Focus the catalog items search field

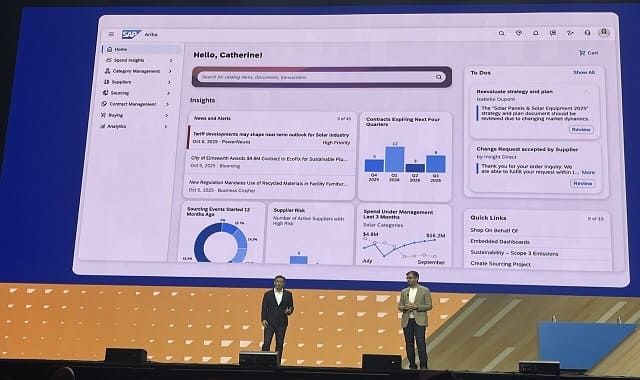click(x=322, y=77)
